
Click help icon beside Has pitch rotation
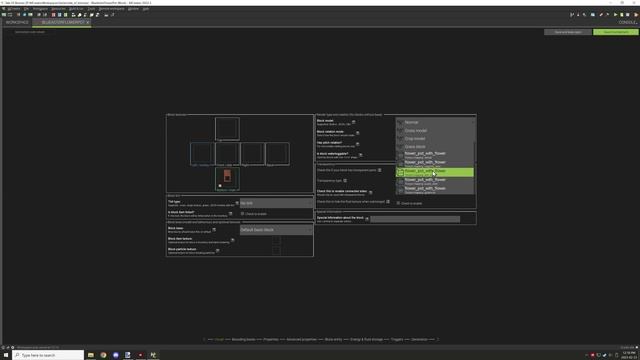pyautogui.click(x=357, y=144)
